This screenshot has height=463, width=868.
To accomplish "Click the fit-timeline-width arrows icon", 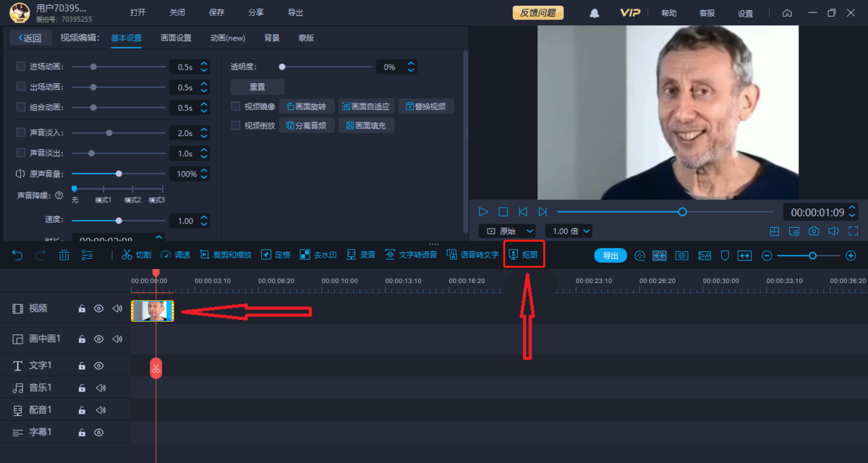I will [745, 255].
